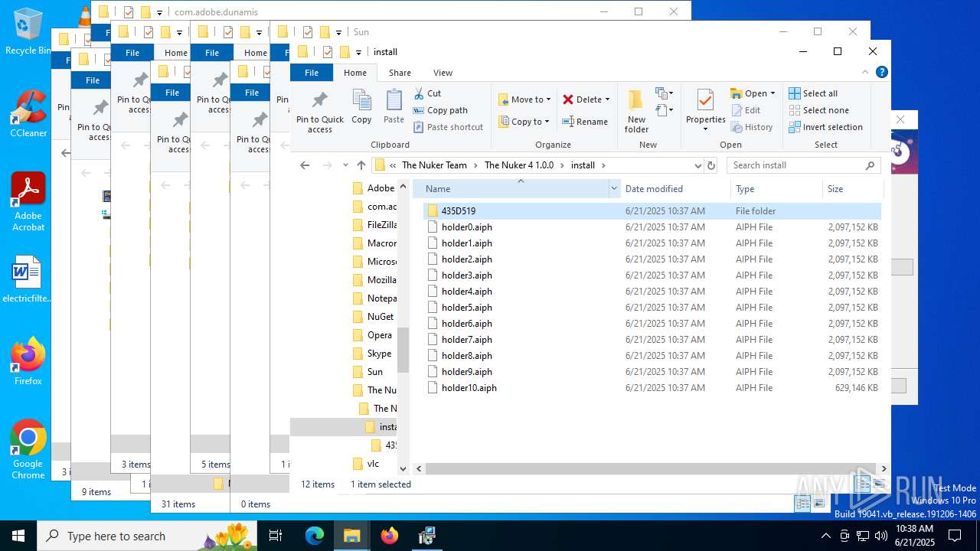Create a New folder
The image size is (980, 551).
coord(636,112)
